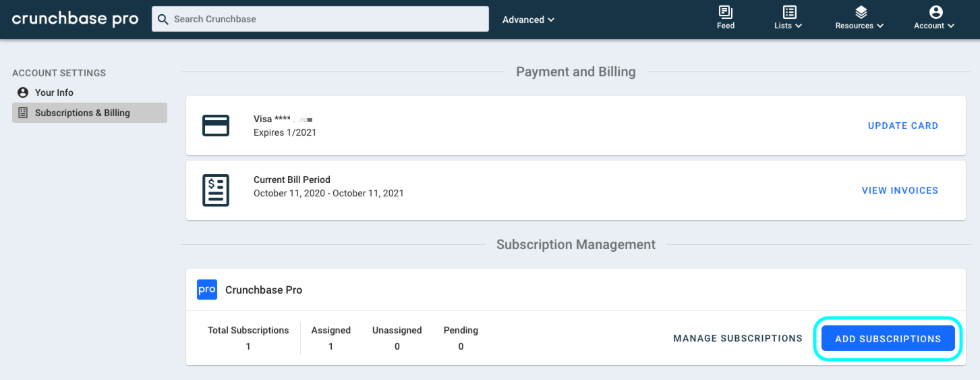Click 'October 11, 2020 - October 11, 2021' dates
Screen dimensions: 980x380
click(x=328, y=193)
